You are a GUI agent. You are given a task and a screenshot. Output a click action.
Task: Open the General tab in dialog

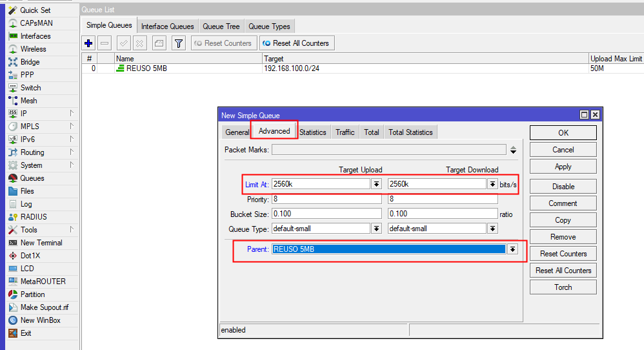(237, 132)
